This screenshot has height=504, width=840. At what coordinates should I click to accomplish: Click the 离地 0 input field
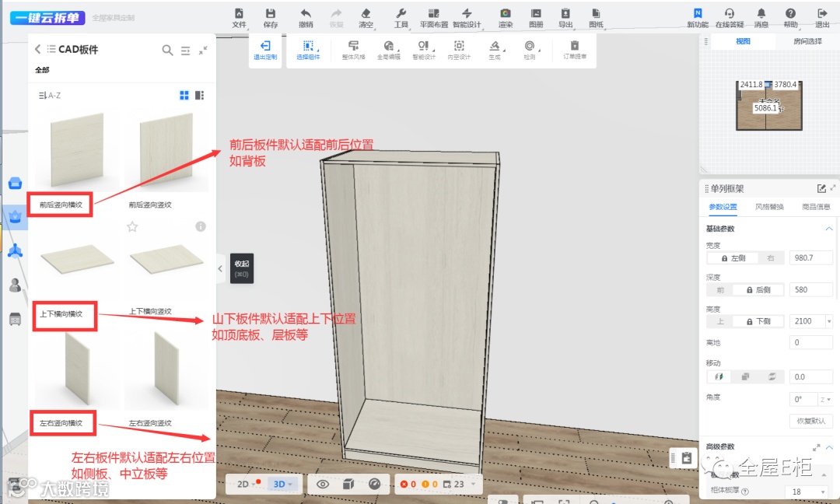(810, 342)
